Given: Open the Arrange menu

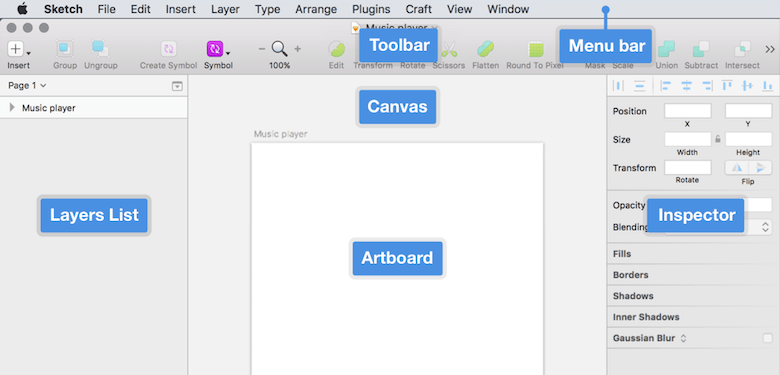Looking at the screenshot, I should [316, 9].
